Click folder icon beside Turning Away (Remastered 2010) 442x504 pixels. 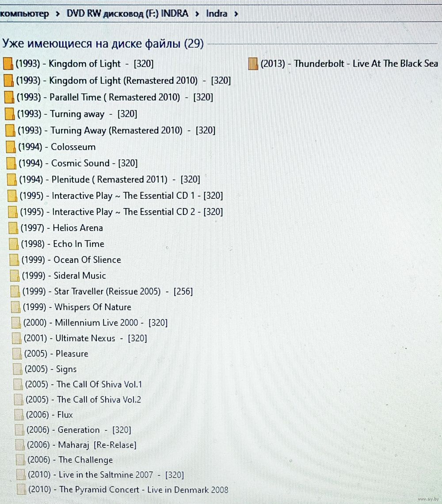(x=10, y=130)
